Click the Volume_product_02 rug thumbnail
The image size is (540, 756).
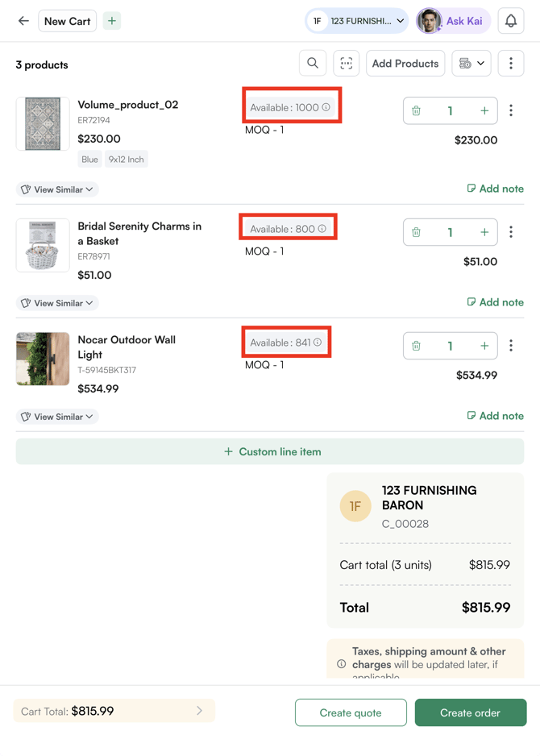[x=42, y=123]
